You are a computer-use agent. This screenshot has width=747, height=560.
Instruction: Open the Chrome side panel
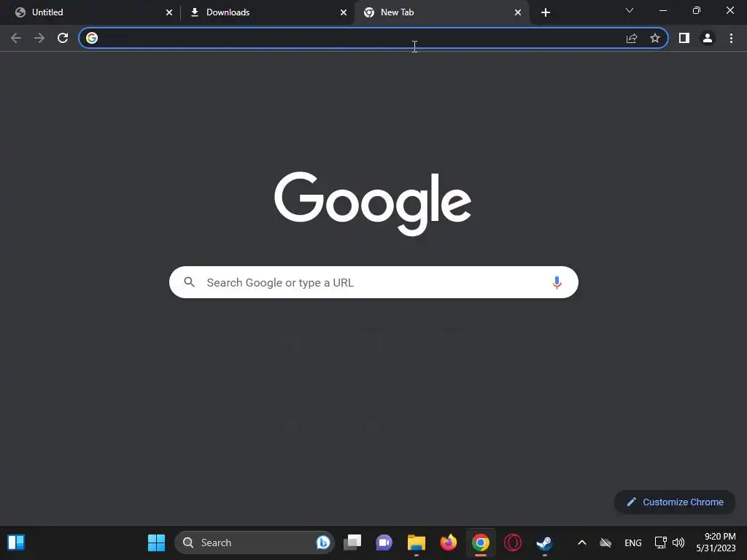pos(684,38)
